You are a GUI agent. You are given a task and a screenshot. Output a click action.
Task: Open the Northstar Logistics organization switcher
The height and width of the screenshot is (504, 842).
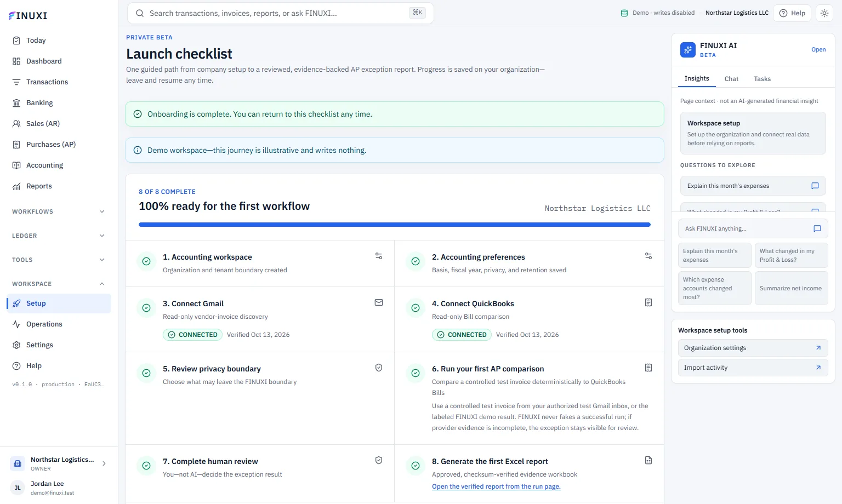[59, 463]
